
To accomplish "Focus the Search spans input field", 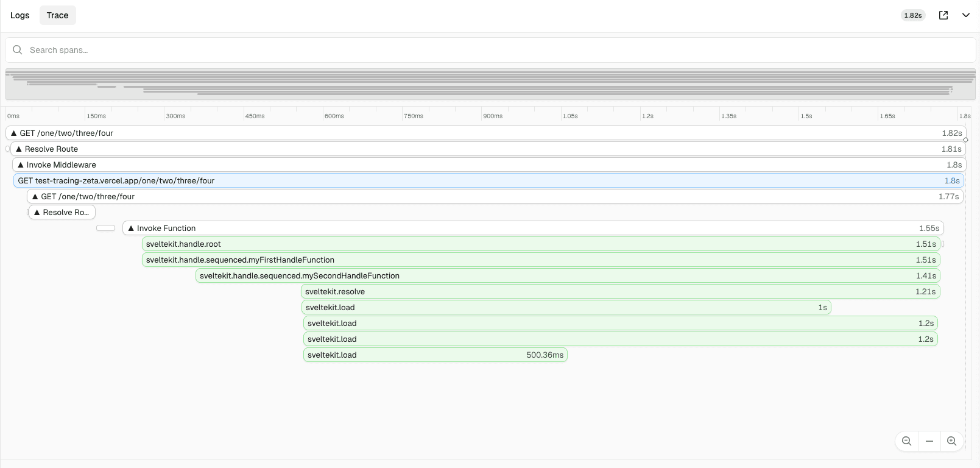I will tap(487, 50).
